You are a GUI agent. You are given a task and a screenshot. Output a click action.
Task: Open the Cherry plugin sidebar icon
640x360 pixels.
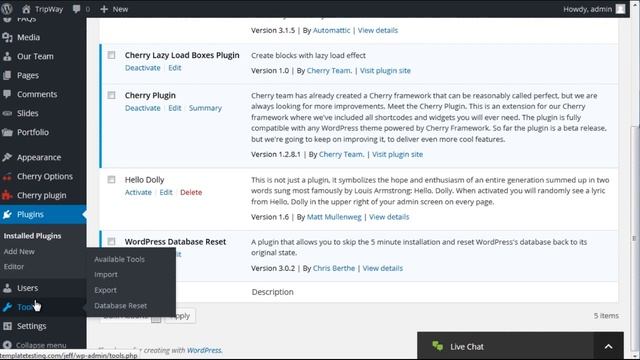(7, 196)
